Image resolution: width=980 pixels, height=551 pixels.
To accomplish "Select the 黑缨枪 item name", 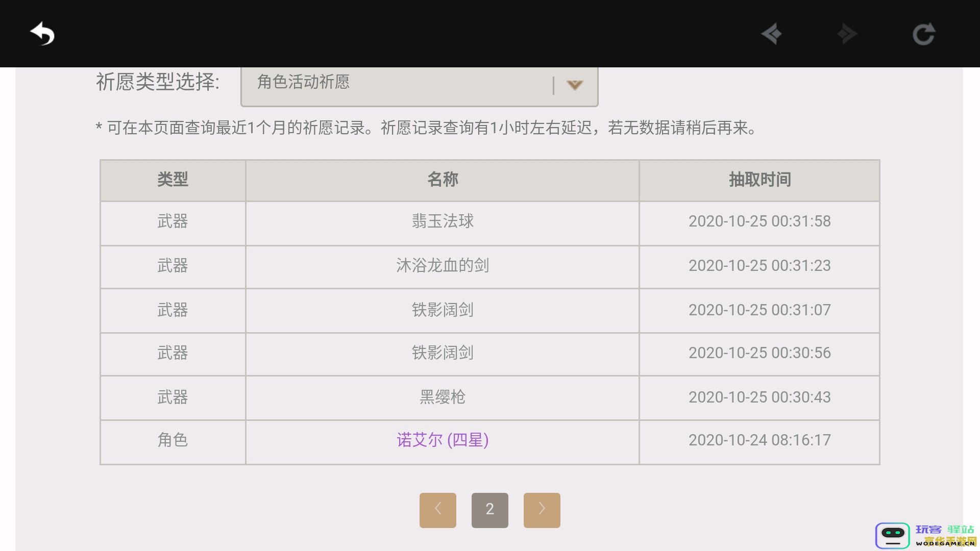I will point(443,397).
